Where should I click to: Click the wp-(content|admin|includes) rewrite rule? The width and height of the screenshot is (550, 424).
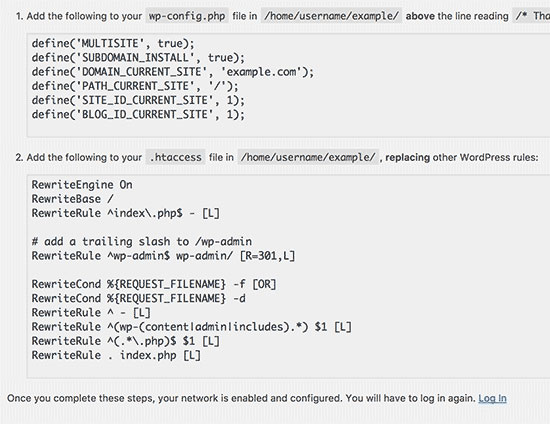tap(192, 327)
